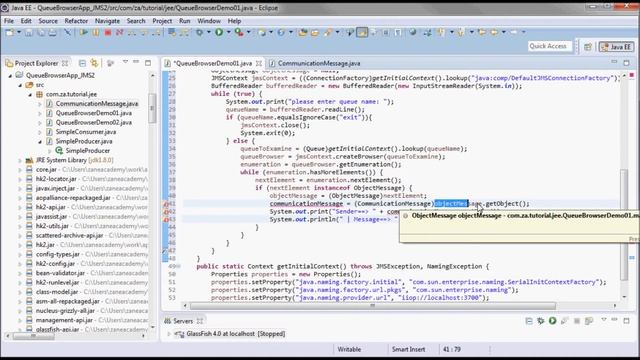Click the Disconnect toolbar icon
Screen dimensions: 640x360
tap(120, 32)
